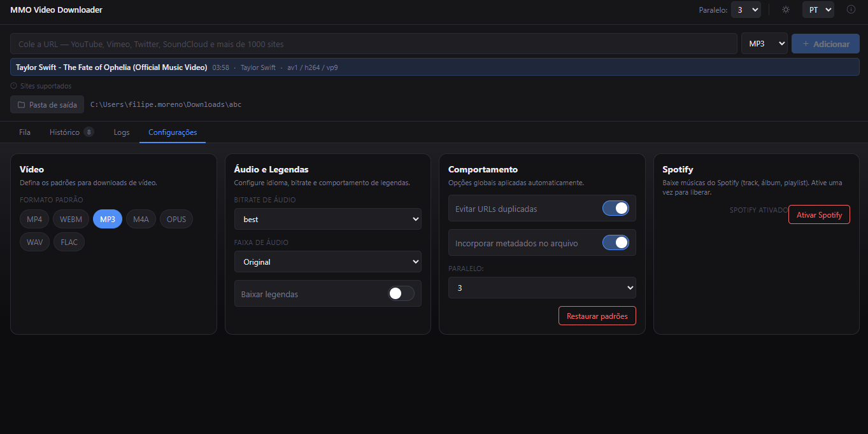
Task: Click the 03:58 duration text
Action: tap(221, 67)
